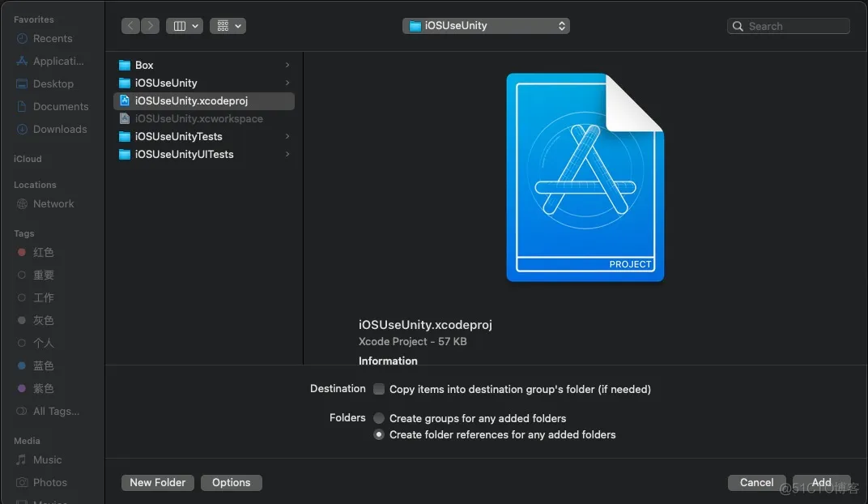The image size is (868, 504).
Task: Click the iOSUseUnityUITests folder icon
Action: pyautogui.click(x=125, y=155)
